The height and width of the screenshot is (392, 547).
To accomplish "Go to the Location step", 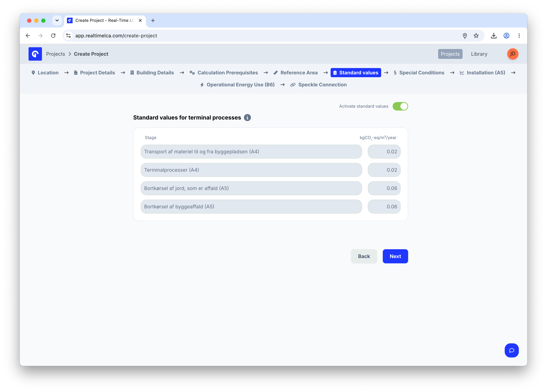I will 45,73.
